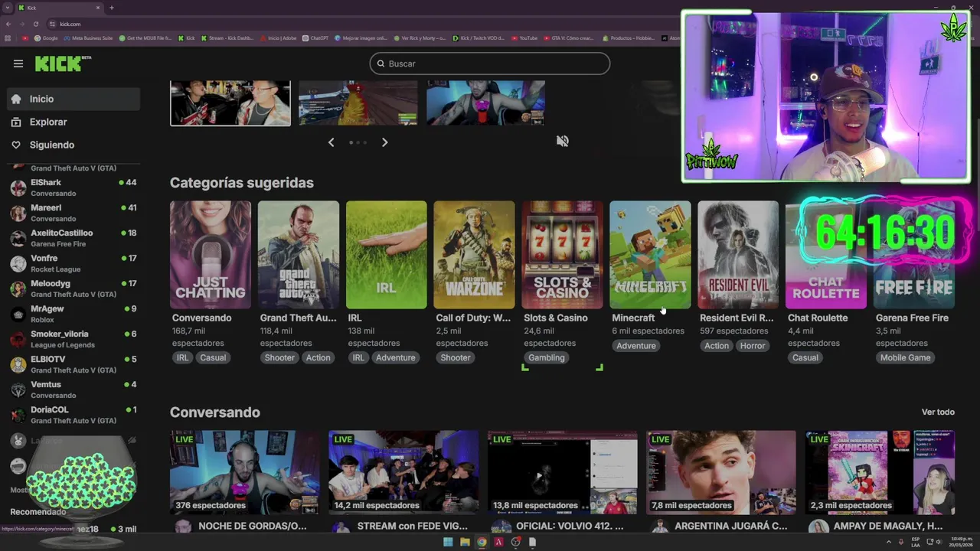This screenshot has height=551, width=980.
Task: Open live stream with 7,8 mil espectadores
Action: coord(721,472)
